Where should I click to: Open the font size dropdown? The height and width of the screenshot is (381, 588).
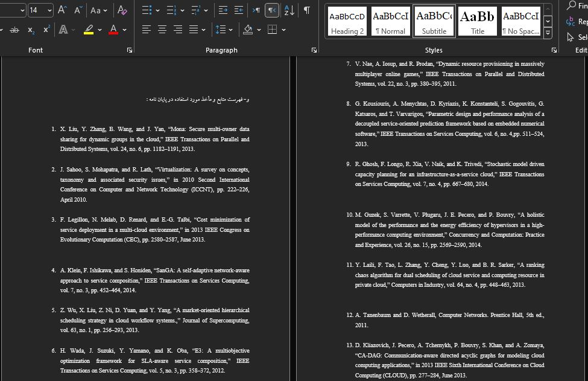[x=49, y=10]
